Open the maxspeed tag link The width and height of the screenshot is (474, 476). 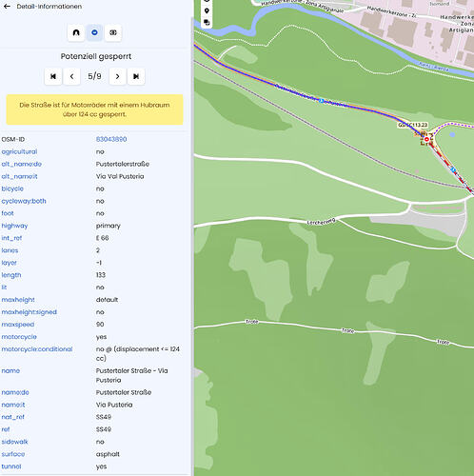click(x=18, y=325)
